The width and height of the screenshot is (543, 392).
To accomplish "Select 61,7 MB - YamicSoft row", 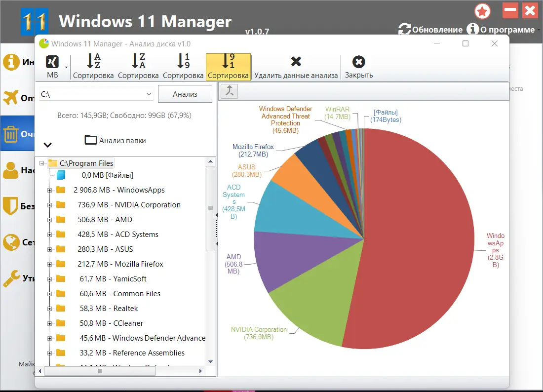I will click(x=113, y=279).
